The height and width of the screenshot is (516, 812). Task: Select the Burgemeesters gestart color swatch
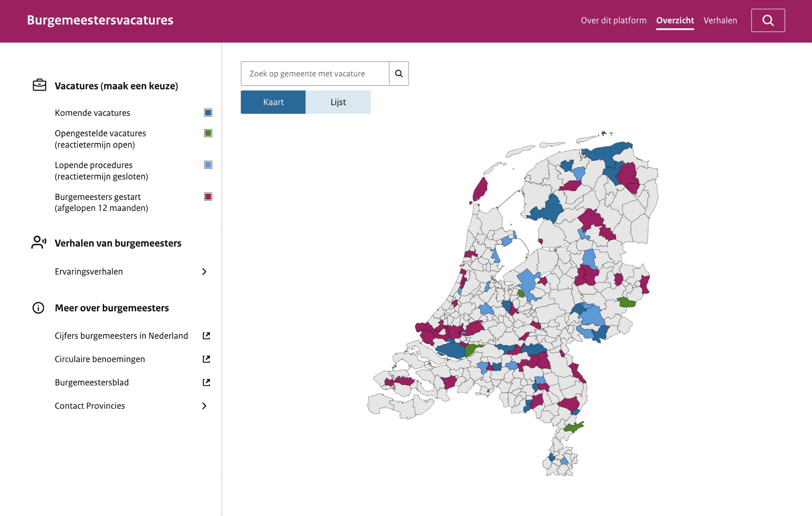pos(208,196)
